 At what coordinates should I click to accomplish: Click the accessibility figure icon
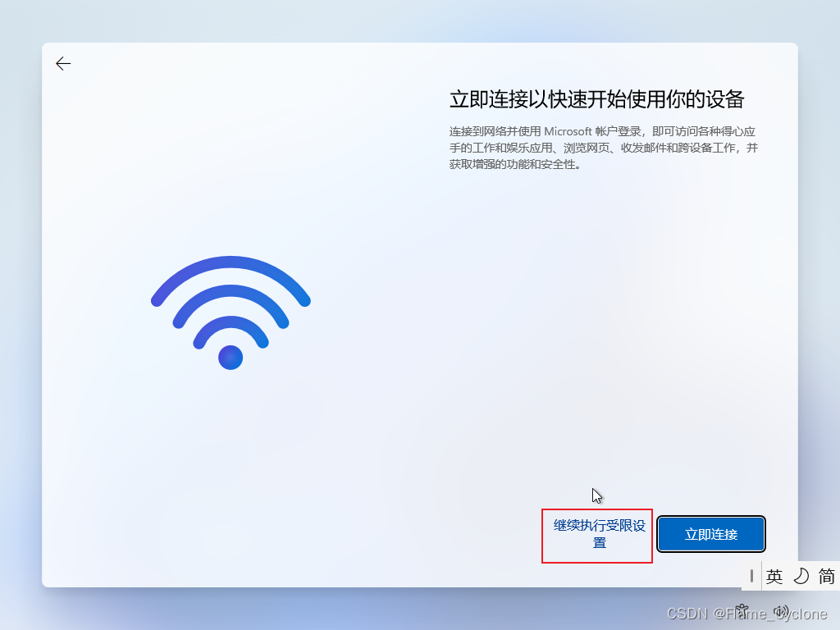click(x=742, y=611)
